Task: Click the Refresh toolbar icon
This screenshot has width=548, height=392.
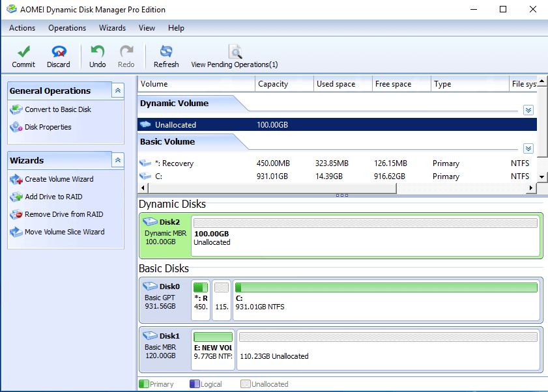Action: coord(166,52)
